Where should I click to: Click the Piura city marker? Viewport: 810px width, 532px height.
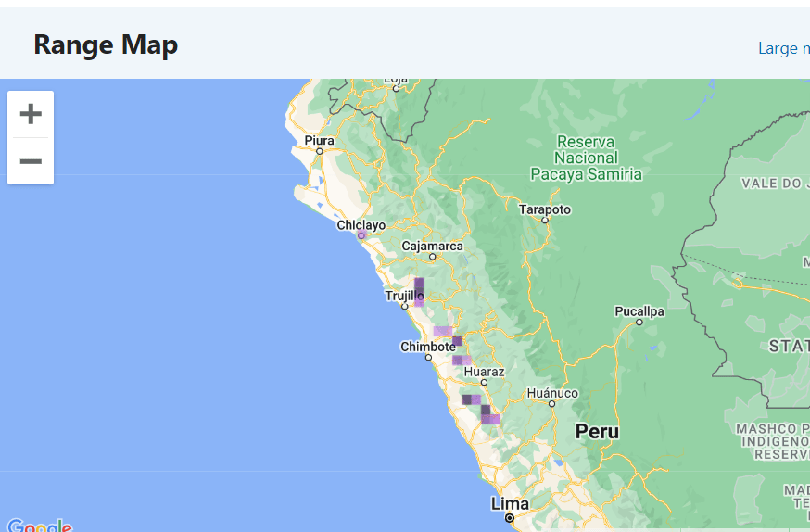pos(319,151)
